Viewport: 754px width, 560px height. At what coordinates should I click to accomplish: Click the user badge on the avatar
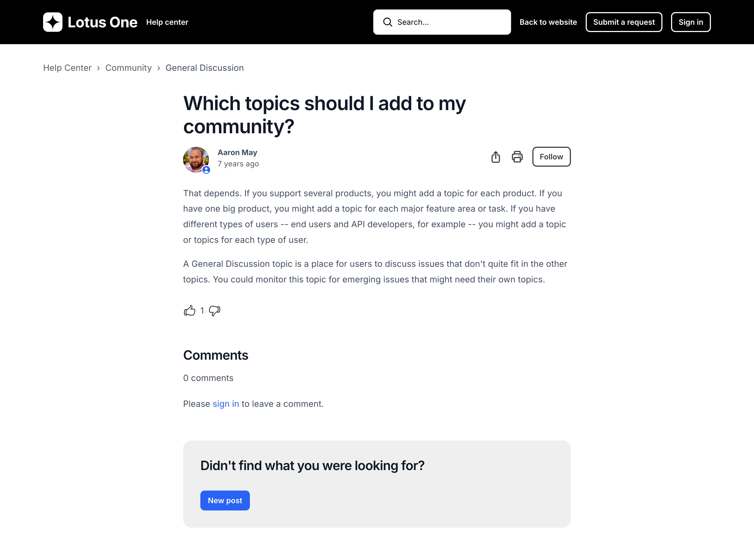(206, 170)
